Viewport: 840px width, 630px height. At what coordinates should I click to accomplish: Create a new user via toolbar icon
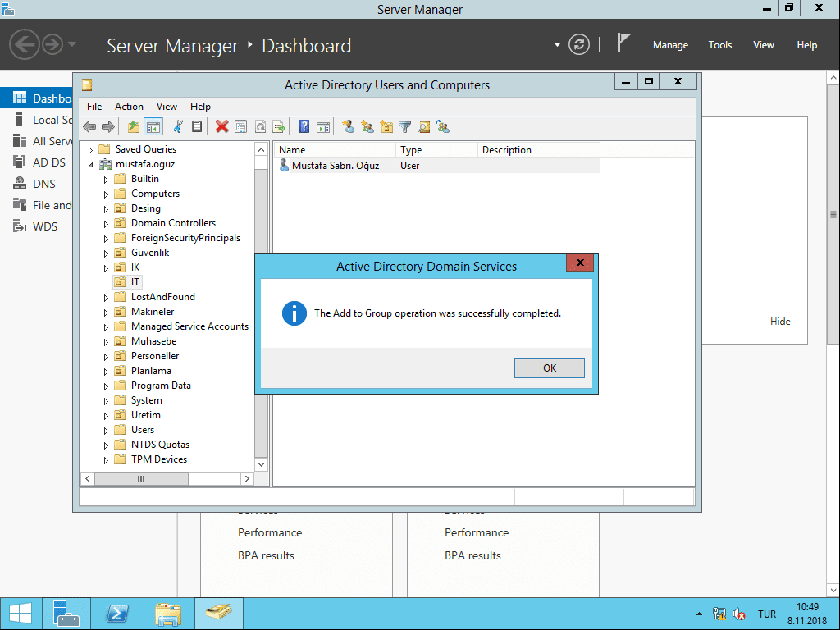click(x=348, y=127)
